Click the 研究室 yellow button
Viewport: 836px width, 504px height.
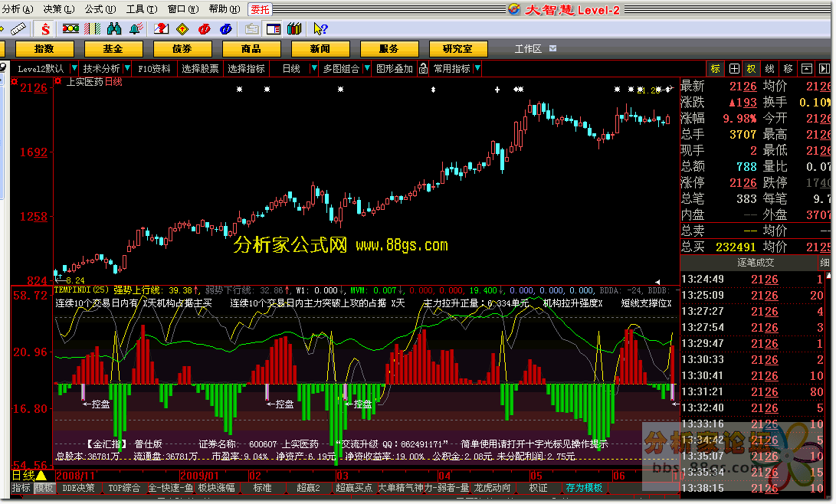pyautogui.click(x=458, y=48)
